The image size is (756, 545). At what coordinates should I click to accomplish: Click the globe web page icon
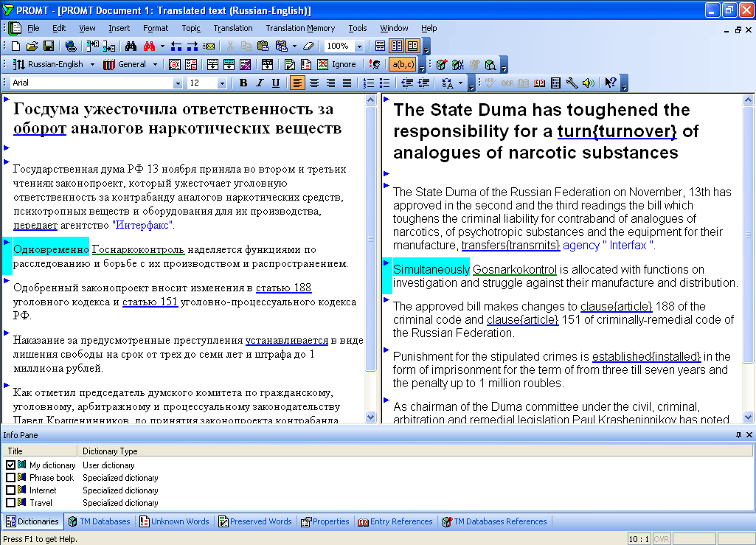[x=71, y=46]
